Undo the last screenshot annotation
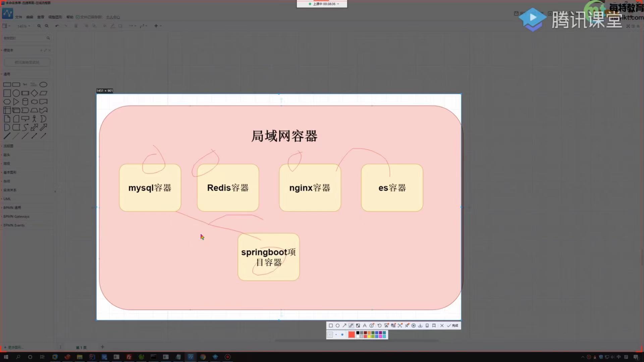 [x=379, y=325]
